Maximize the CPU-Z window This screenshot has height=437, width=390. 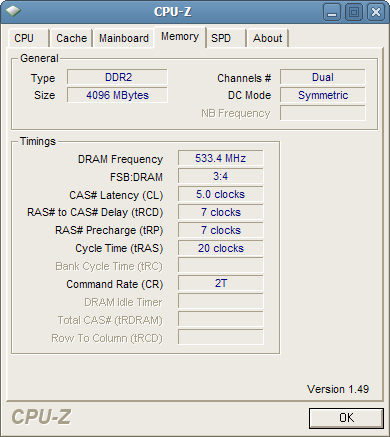click(354, 12)
